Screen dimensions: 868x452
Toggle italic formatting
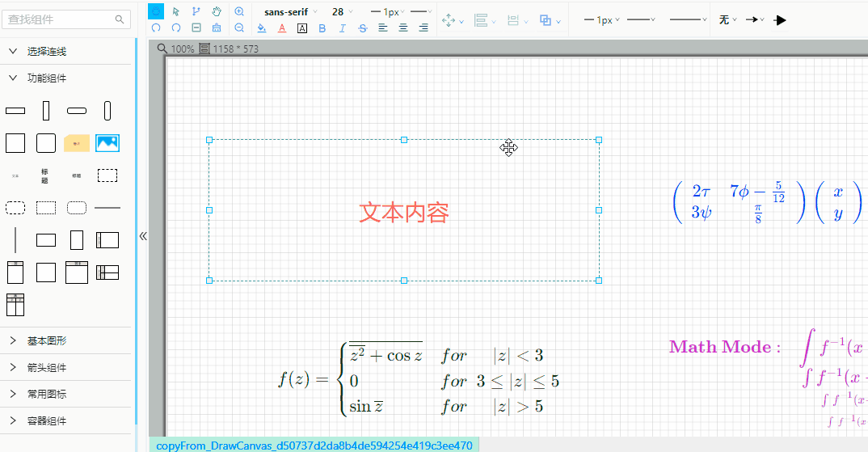pyautogui.click(x=343, y=27)
